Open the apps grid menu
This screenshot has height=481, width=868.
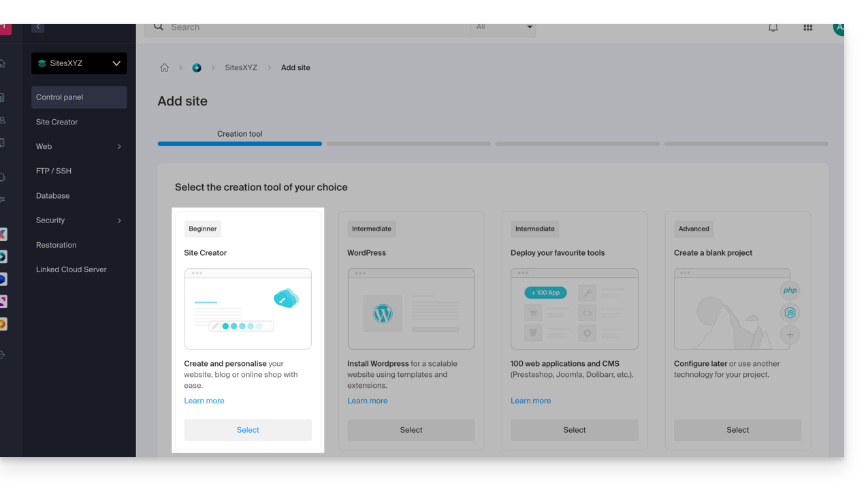[807, 28]
